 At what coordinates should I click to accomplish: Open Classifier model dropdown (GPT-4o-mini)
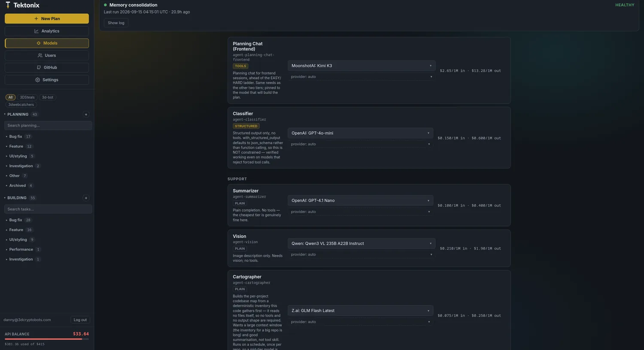360,133
